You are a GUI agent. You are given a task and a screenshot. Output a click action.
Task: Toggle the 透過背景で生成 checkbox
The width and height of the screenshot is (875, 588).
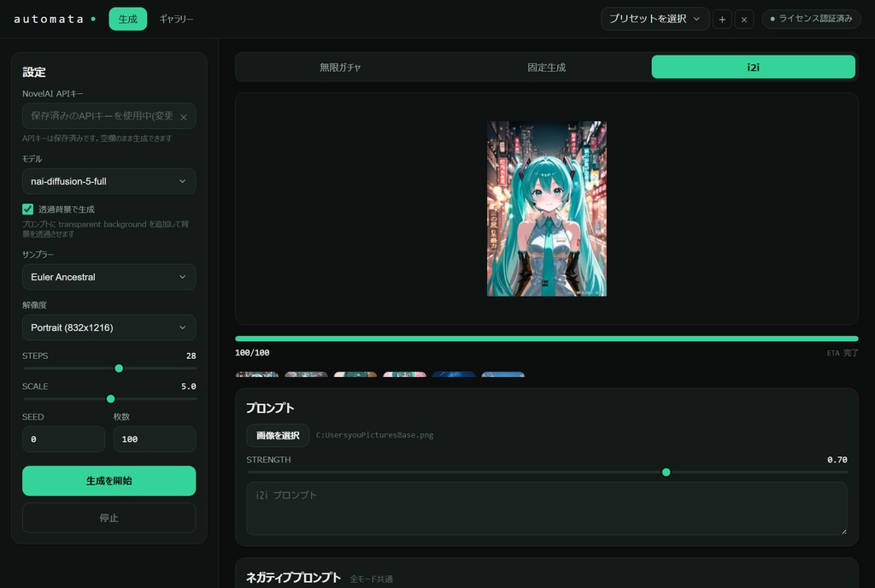click(28, 209)
